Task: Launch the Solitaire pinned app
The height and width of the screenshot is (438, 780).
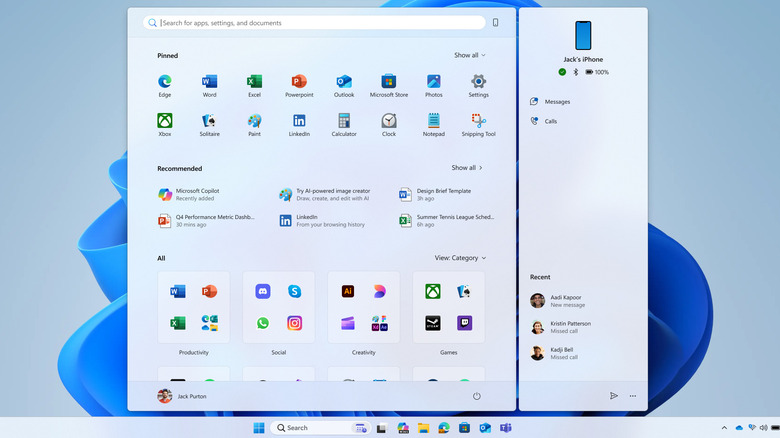Action: (x=209, y=121)
